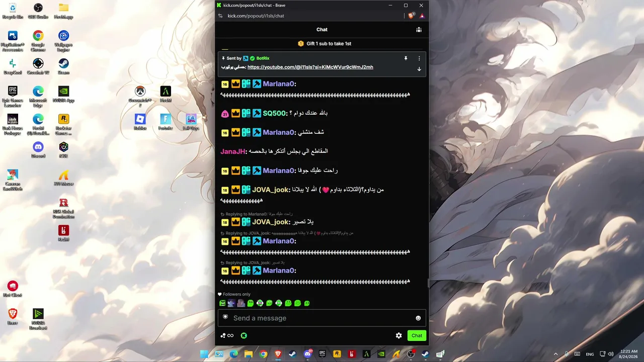Launch Wallpaper Engine desktop shortcut
Viewport: 644px width, 362px height.
pos(63,41)
